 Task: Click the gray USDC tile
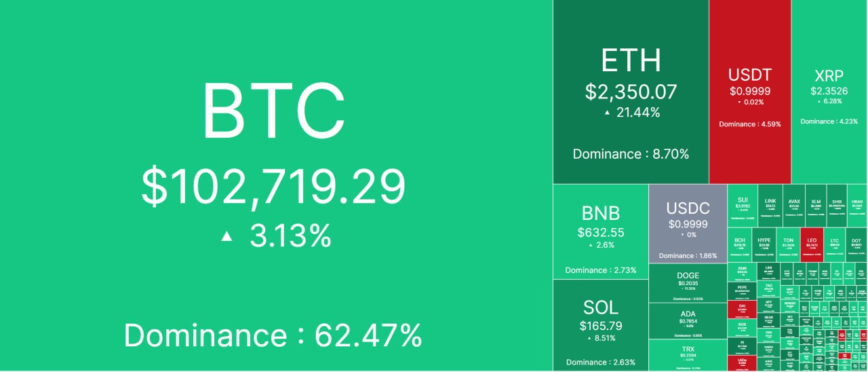688,223
